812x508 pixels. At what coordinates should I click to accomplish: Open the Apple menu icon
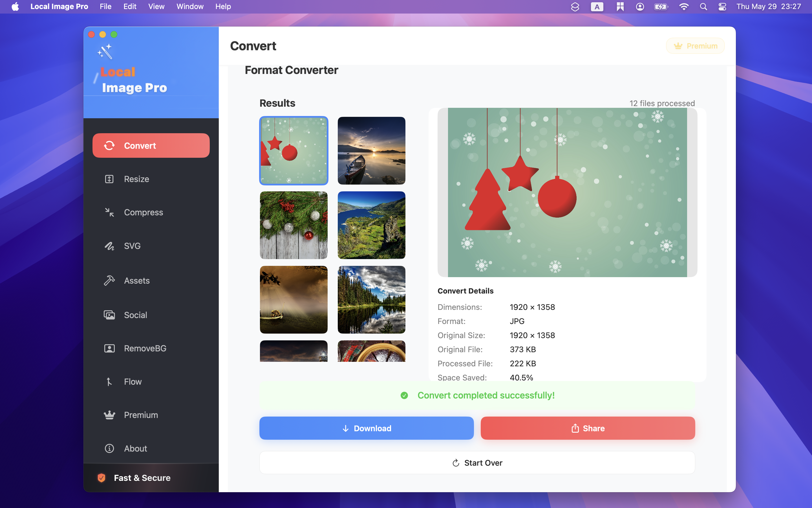(x=15, y=6)
